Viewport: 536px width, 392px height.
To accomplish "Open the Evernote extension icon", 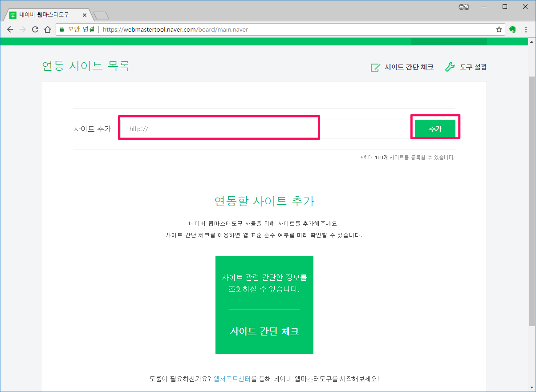I will (x=513, y=30).
